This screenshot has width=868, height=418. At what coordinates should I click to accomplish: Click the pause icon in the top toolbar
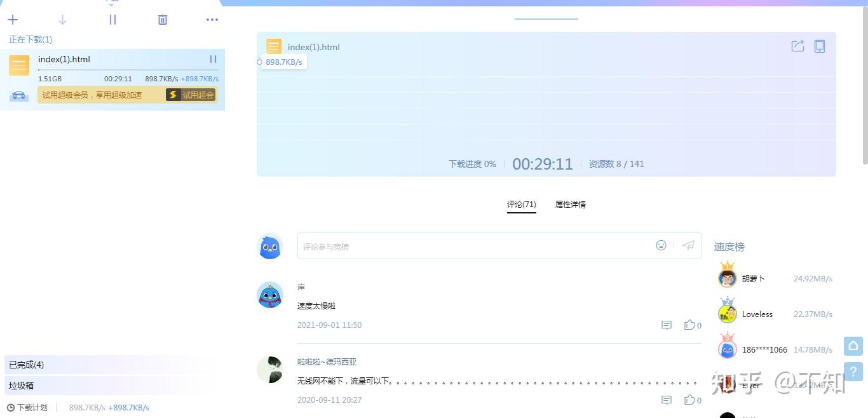[112, 20]
